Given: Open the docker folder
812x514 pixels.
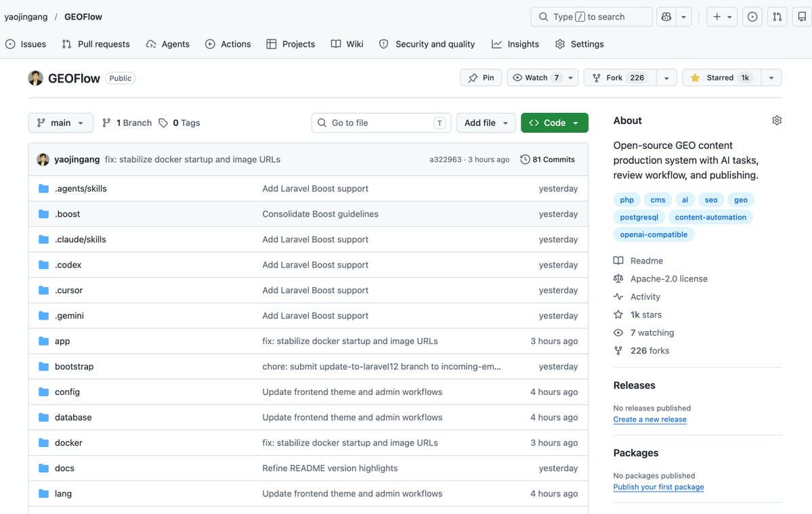Looking at the screenshot, I should pyautogui.click(x=68, y=443).
